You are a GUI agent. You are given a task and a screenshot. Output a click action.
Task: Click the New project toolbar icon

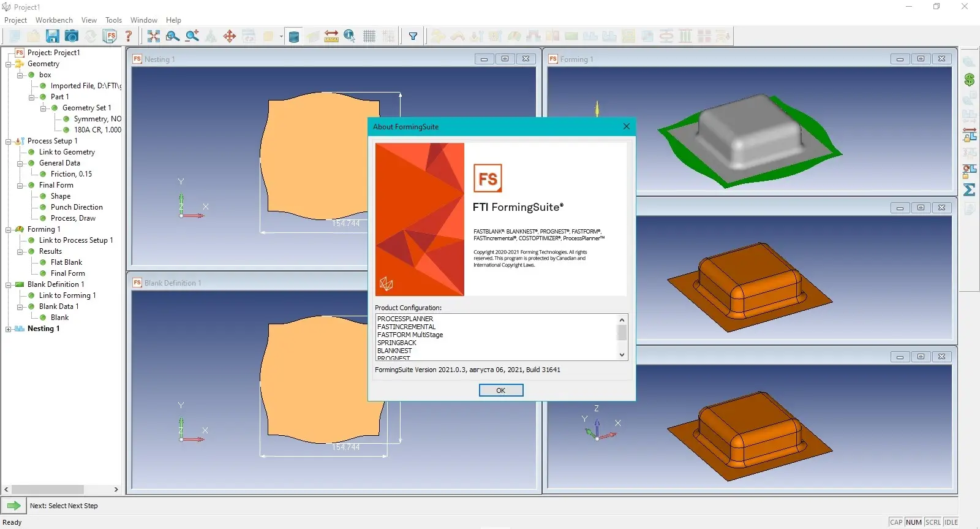click(x=15, y=36)
